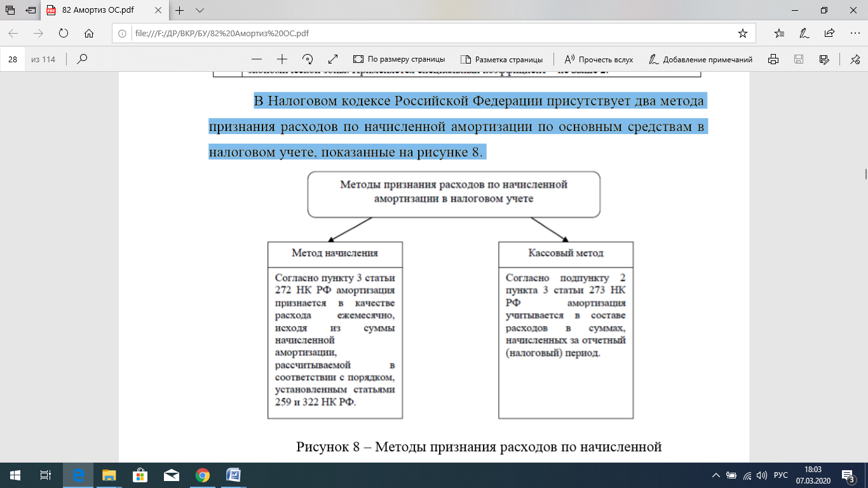Rotate the PDF page
This screenshot has width=868, height=488.
coord(308,59)
